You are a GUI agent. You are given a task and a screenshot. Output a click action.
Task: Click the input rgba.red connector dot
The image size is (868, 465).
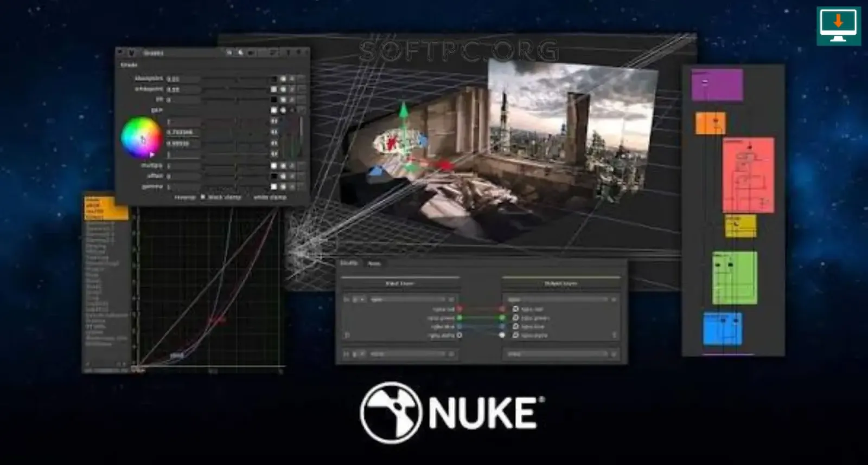click(x=459, y=309)
